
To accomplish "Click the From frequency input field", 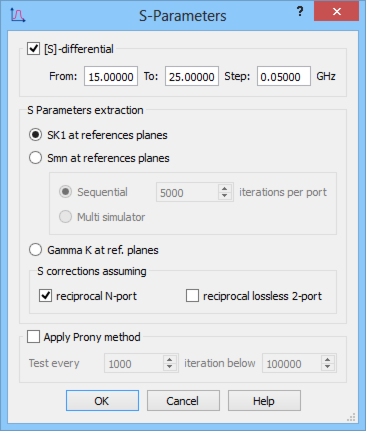I will (x=111, y=76).
